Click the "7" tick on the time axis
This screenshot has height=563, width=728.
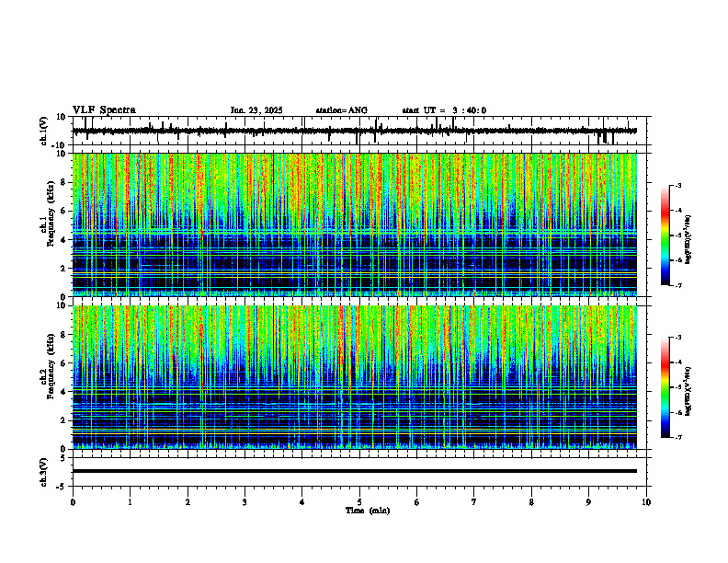[x=474, y=502]
